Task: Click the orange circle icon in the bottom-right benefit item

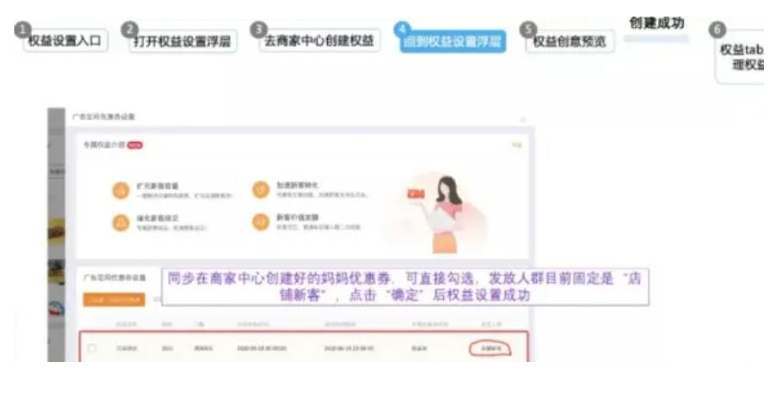Action: click(261, 222)
